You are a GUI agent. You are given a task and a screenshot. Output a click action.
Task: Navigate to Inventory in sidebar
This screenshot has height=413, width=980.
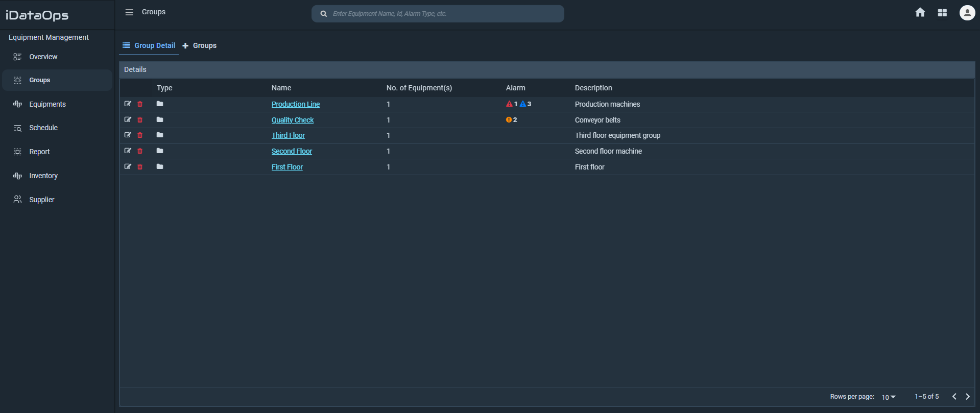pyautogui.click(x=43, y=176)
